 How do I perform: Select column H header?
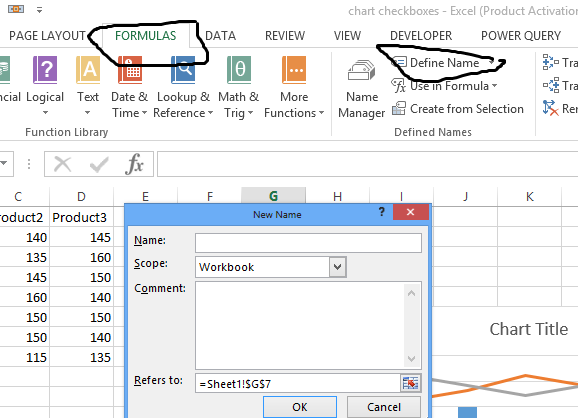point(337,196)
